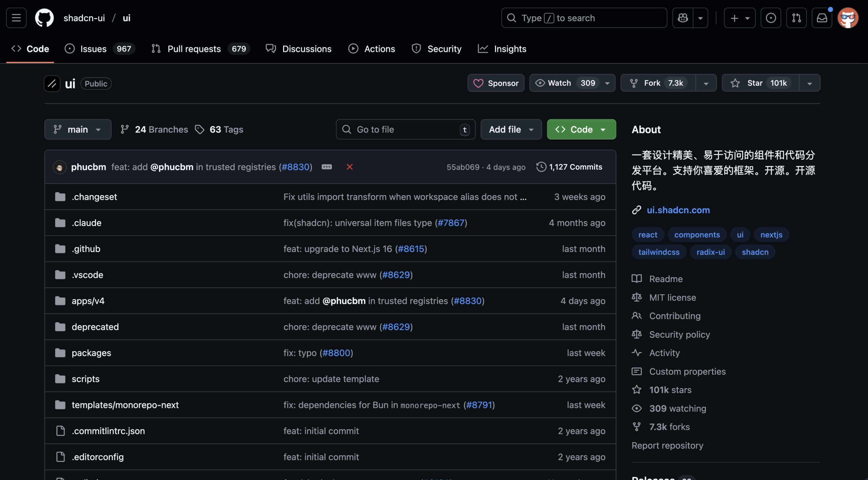Click the GitHub home logo
This screenshot has height=480, width=868.
pos(44,18)
